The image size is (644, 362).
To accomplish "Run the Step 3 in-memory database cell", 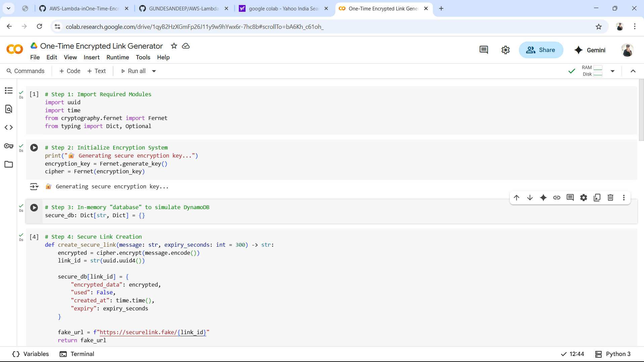I will pos(34,207).
